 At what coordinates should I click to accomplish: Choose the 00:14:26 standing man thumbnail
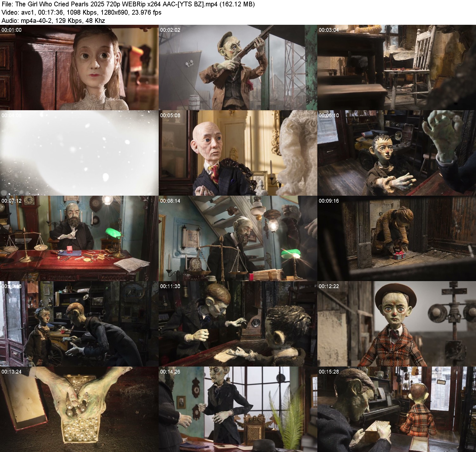pyautogui.click(x=238, y=409)
